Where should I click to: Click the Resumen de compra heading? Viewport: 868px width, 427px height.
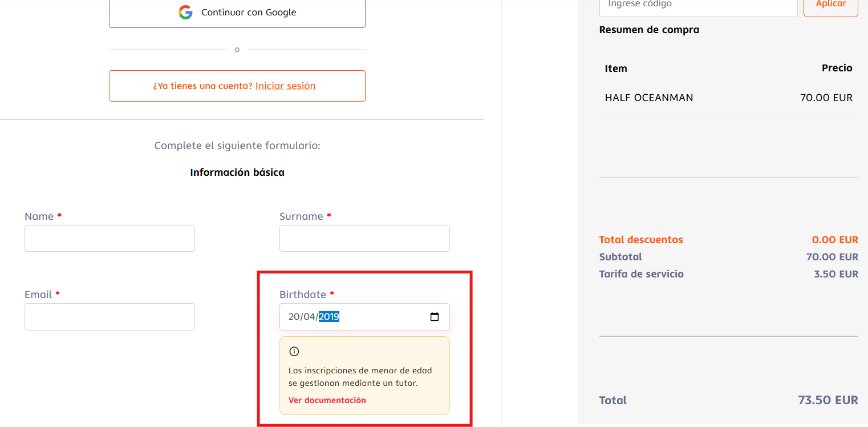649,30
